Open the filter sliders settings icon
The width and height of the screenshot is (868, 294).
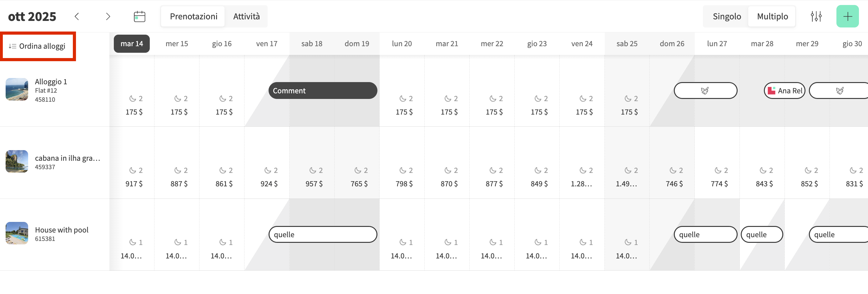[x=816, y=17]
